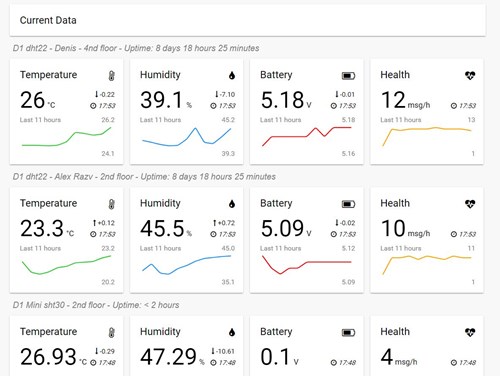Click the '45.2' maximum value on Denis's humidity chart
The image size is (500, 376).
coord(228,120)
